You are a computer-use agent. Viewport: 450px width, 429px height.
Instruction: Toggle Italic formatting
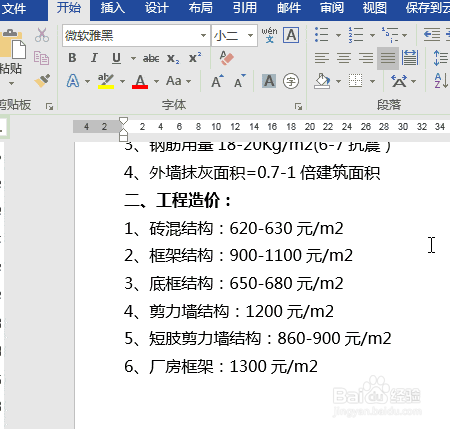(94, 58)
